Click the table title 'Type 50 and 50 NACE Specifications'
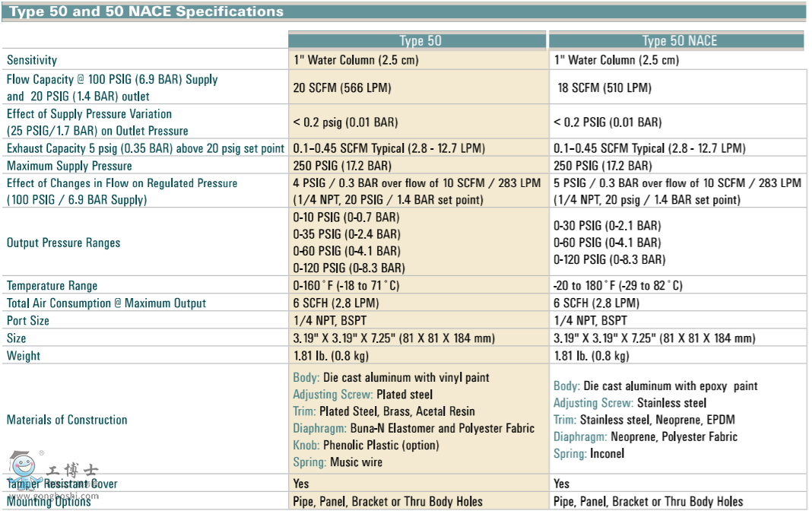Image resolution: width=812 pixels, height=511 pixels. pos(146,11)
